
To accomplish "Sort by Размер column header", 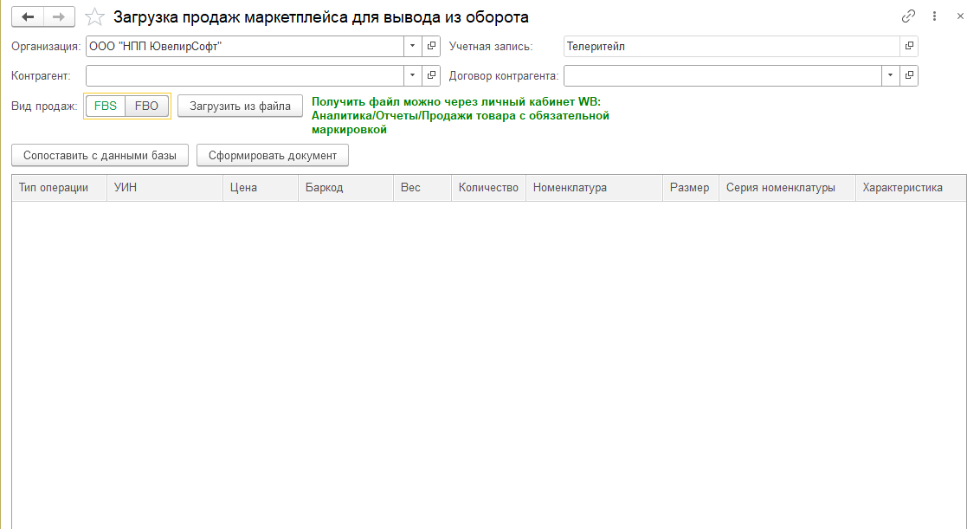I will coord(691,188).
